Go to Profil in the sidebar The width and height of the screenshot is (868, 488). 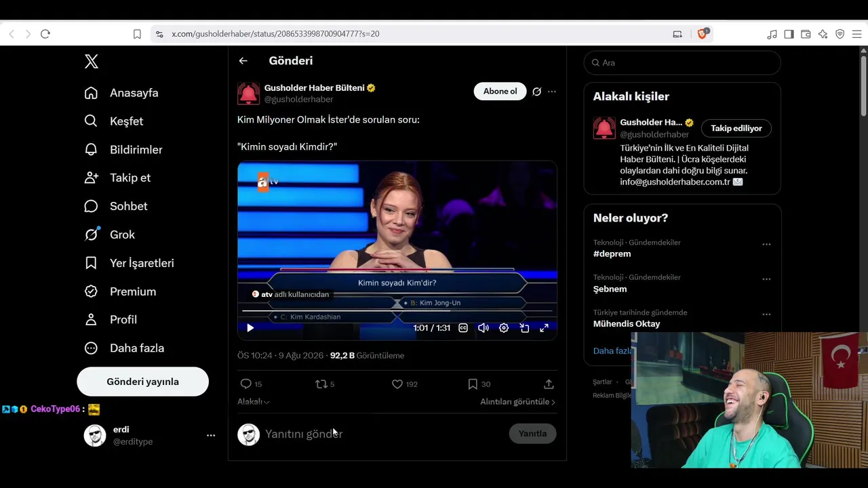tap(111, 319)
